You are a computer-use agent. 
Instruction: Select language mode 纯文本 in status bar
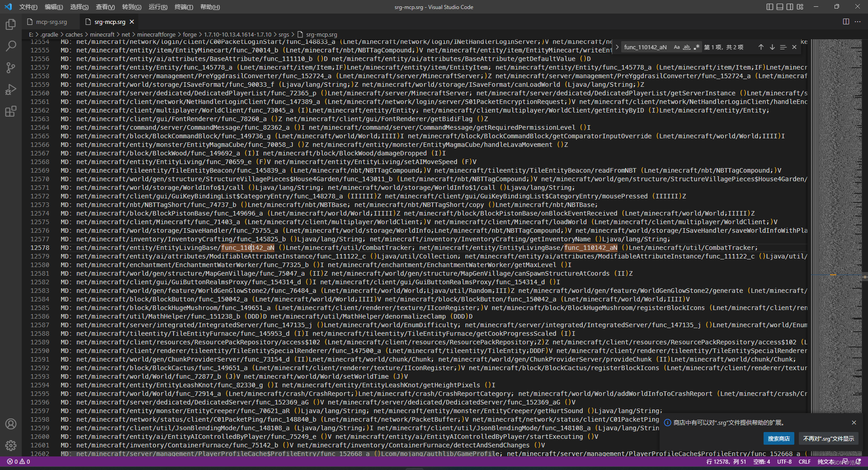point(826,461)
